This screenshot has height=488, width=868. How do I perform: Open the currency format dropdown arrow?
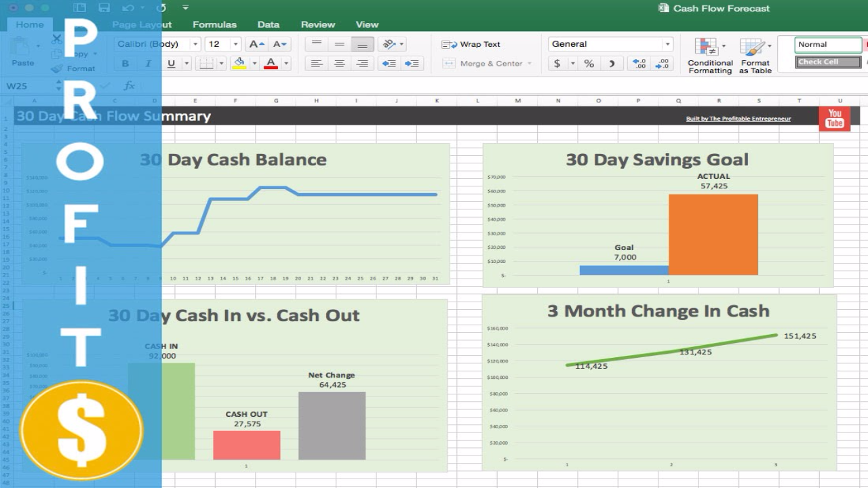(572, 64)
